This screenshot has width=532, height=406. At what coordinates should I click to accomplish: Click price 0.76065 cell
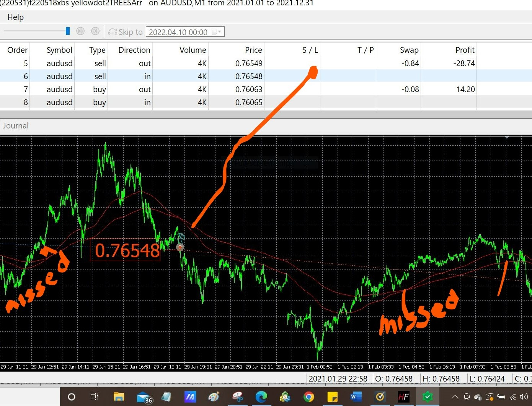(x=249, y=102)
